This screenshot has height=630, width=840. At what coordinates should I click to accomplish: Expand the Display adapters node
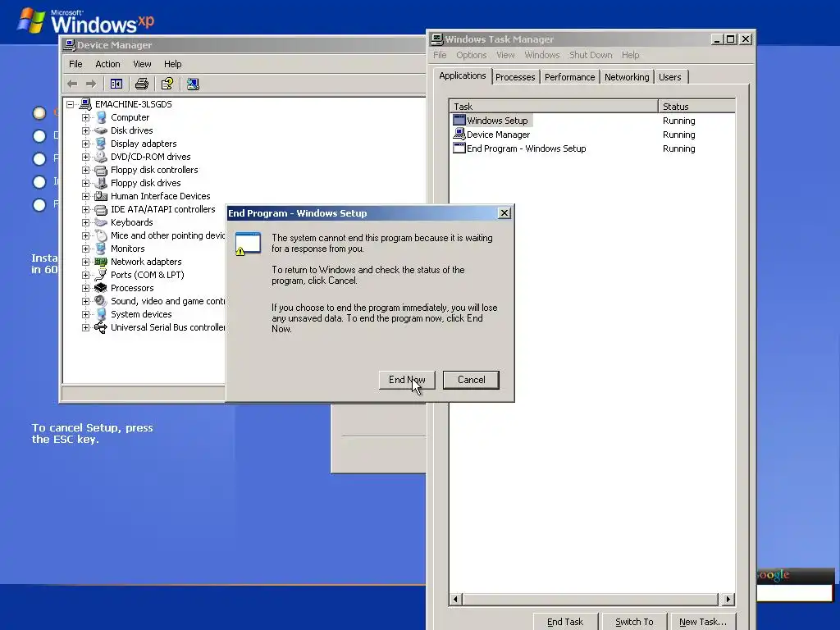tap(85, 144)
